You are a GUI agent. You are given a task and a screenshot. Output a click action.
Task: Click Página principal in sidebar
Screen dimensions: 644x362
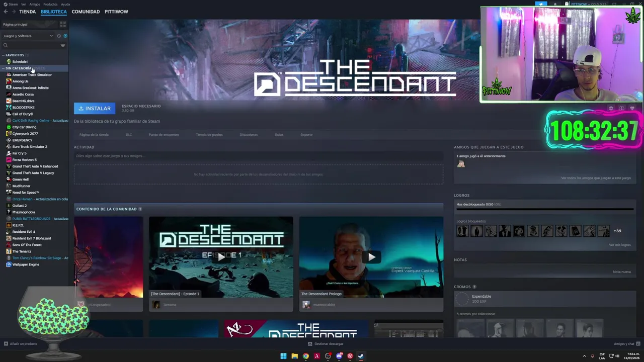coord(15,24)
